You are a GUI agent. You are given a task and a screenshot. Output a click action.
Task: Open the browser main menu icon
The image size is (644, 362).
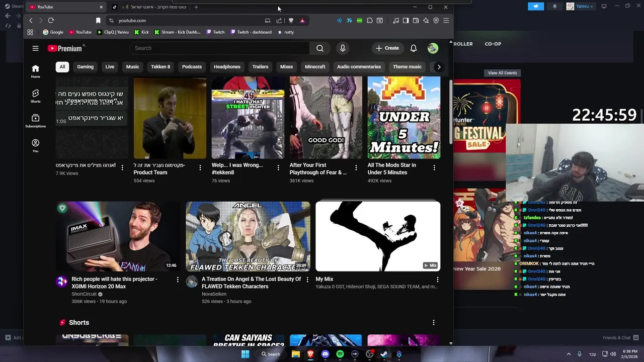(x=446, y=21)
